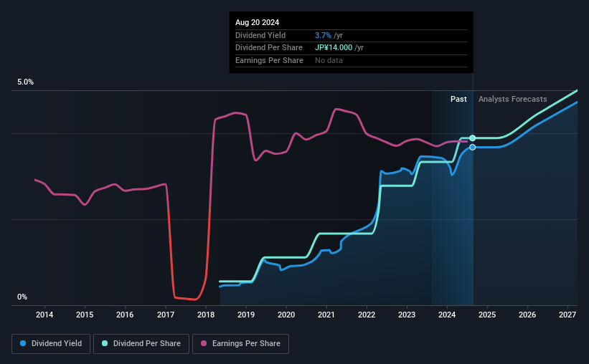Viewport: 589px width, 364px height.
Task: Select the 2027 x-axis label
Action: (x=567, y=315)
